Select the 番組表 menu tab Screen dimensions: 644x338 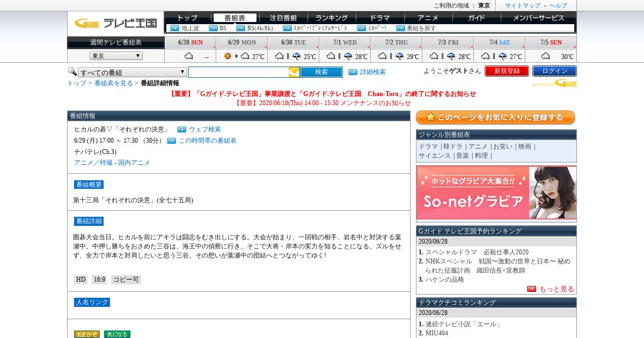coord(235,18)
